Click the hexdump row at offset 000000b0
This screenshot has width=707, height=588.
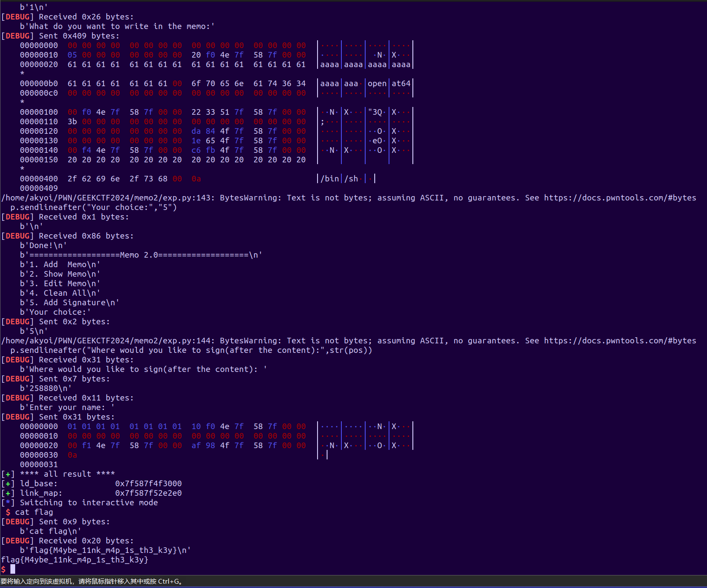(216, 83)
